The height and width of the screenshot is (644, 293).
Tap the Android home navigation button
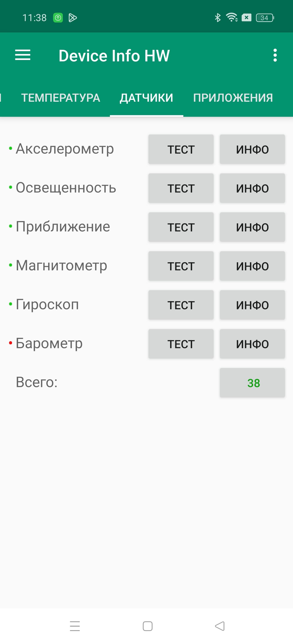click(147, 626)
